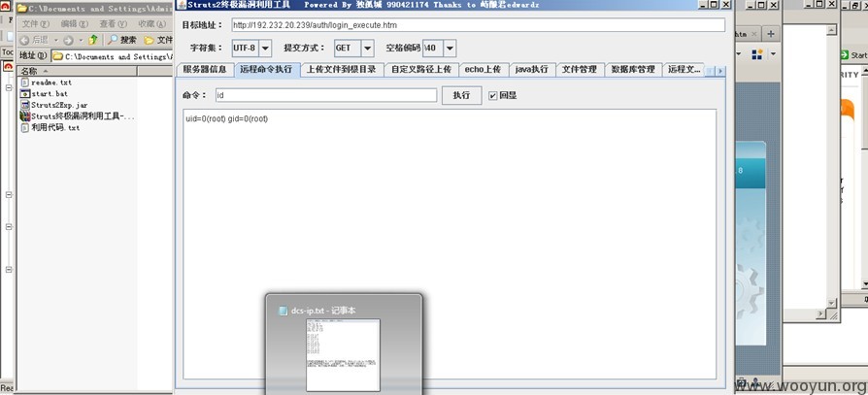Select the 利用代码.txt file
This screenshot has height=395, width=868.
[50, 127]
